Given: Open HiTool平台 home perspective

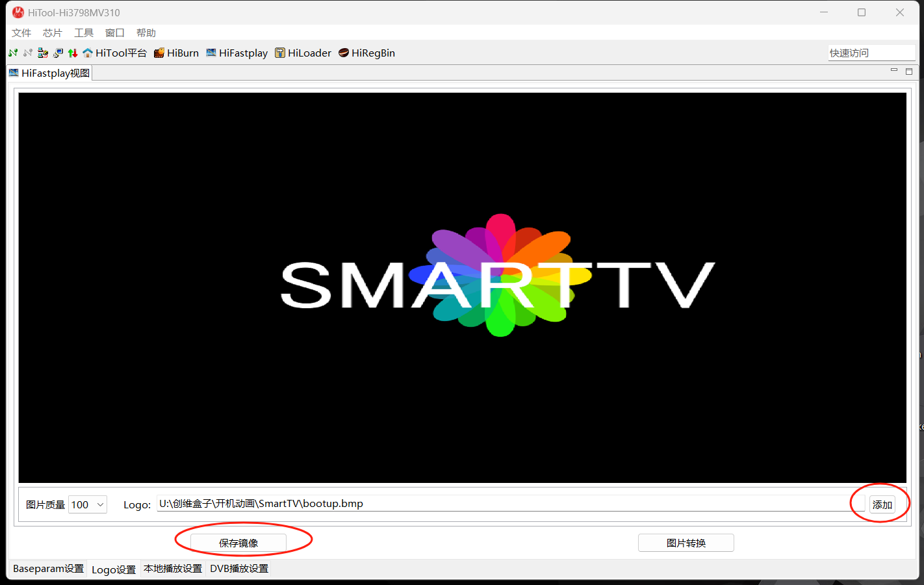Looking at the screenshot, I should click(x=115, y=53).
